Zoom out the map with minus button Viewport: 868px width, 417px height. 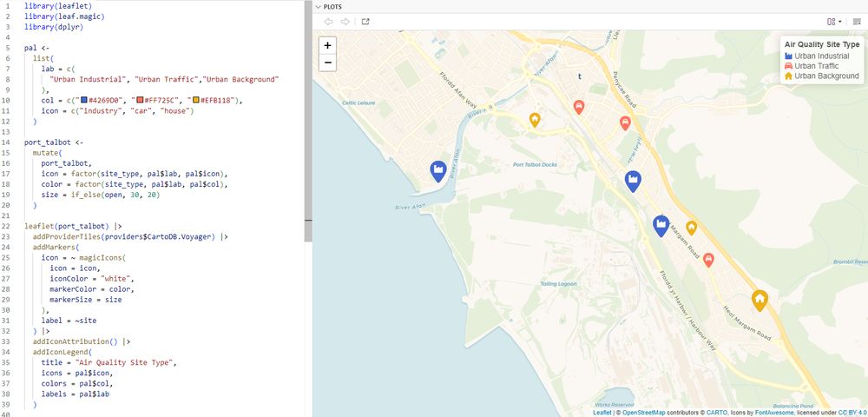pyautogui.click(x=328, y=63)
